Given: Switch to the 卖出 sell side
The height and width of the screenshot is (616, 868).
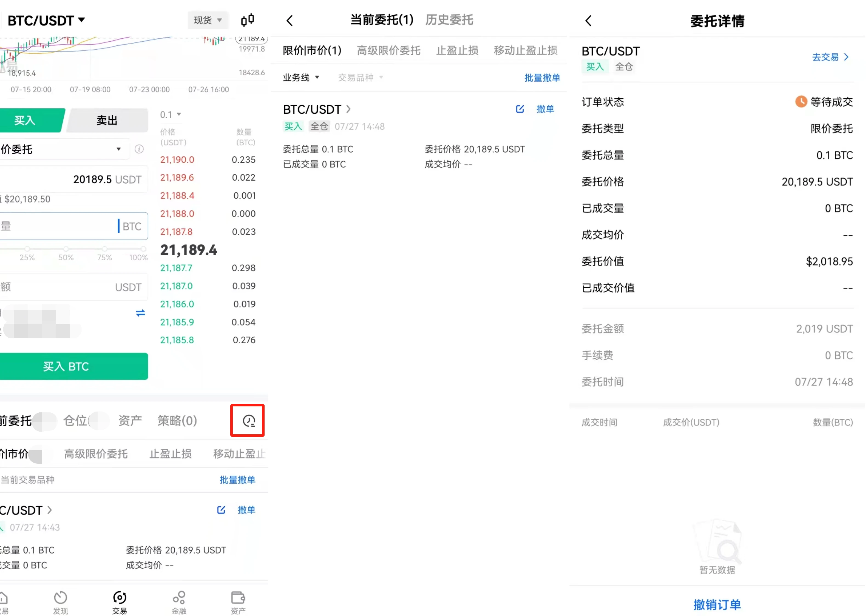Looking at the screenshot, I should point(107,120).
